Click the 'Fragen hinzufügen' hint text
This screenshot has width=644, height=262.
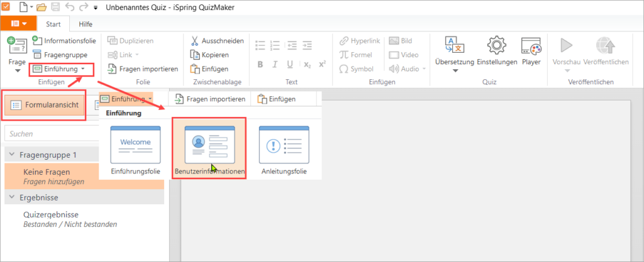(x=54, y=182)
